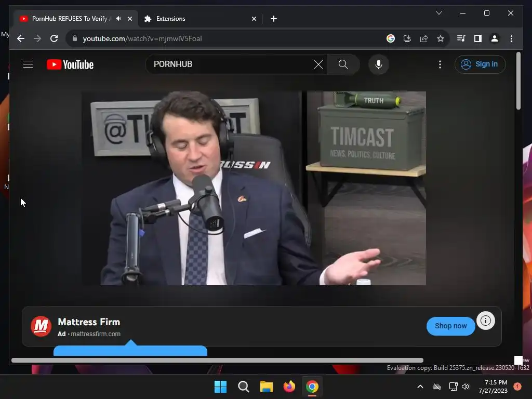Toggle the Chrome side panel
This screenshot has width=532, height=399.
click(x=478, y=38)
